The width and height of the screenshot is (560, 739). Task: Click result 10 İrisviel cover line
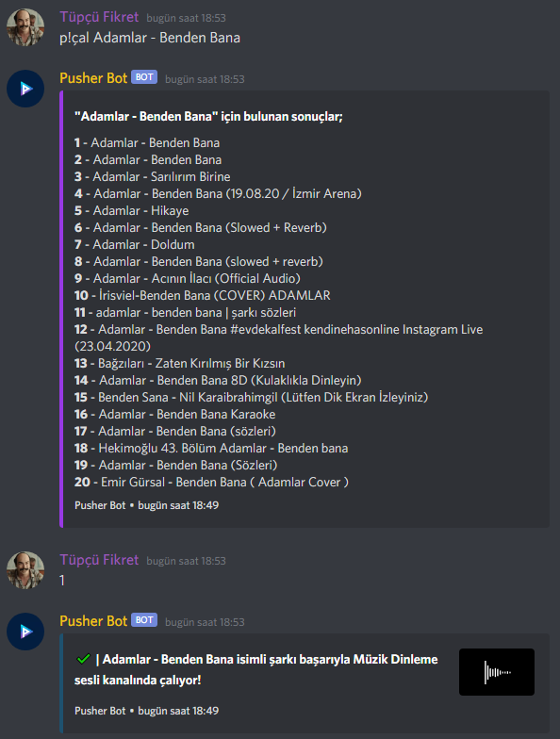coord(202,296)
